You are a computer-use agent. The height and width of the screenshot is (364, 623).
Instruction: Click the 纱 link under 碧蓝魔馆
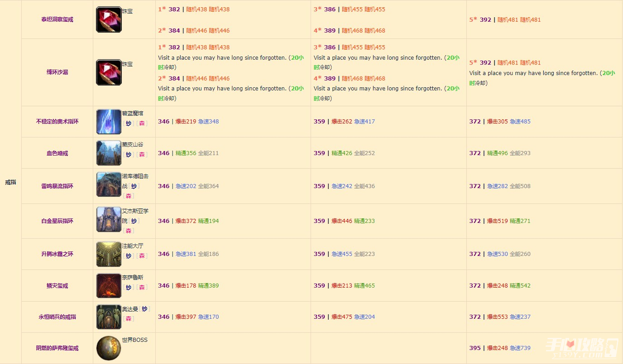(128, 123)
